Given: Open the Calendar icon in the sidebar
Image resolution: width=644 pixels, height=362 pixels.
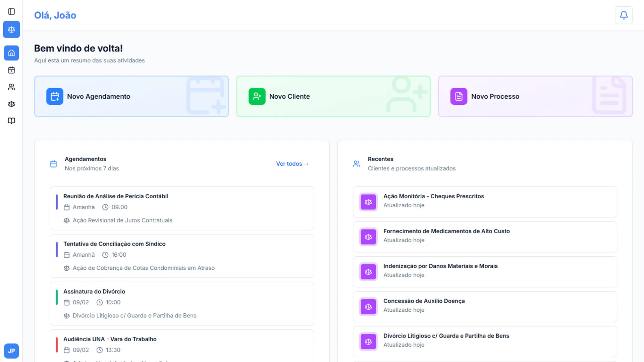Looking at the screenshot, I should (11, 70).
